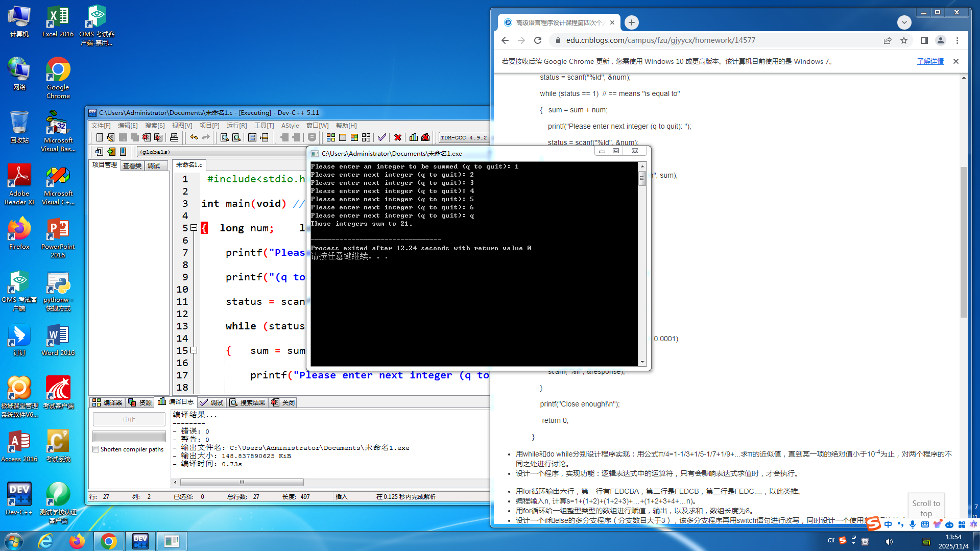The image size is (980, 551).
Task: Click the purple checkmark Debug icon
Action: tap(382, 137)
